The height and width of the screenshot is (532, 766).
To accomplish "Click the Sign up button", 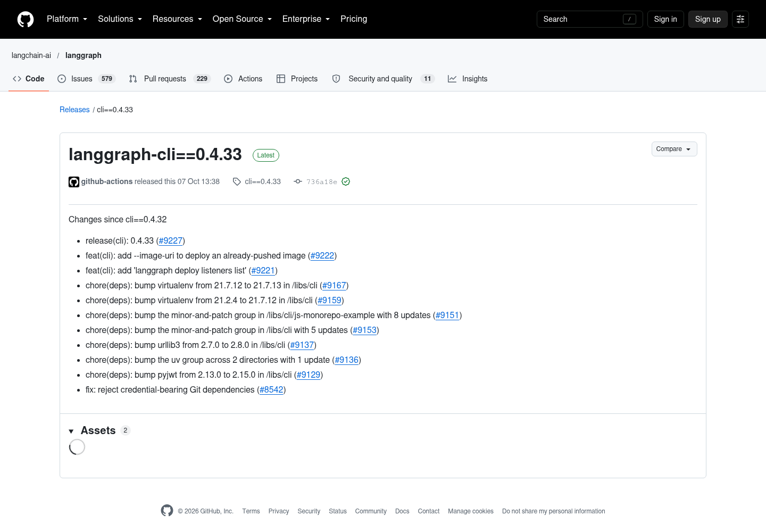I will pos(708,19).
